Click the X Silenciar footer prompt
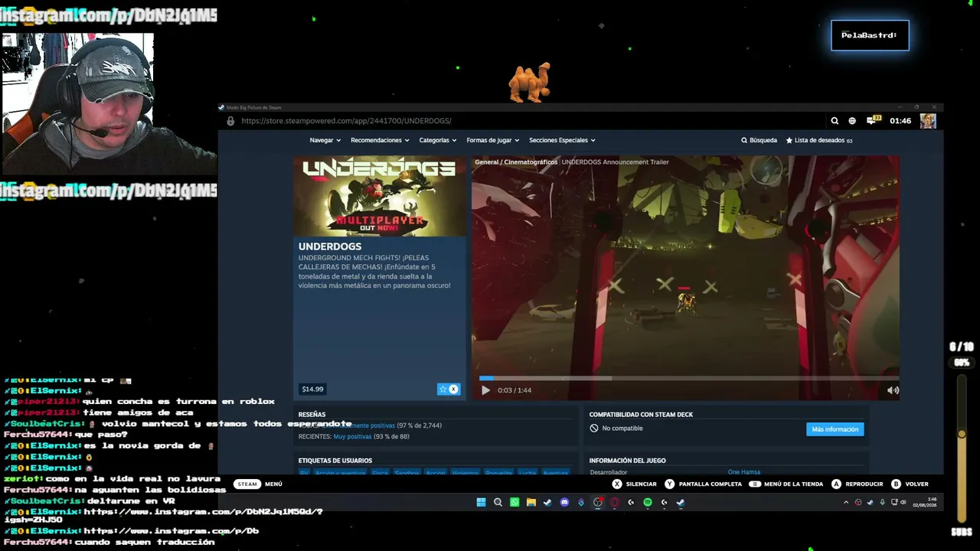 coord(634,484)
